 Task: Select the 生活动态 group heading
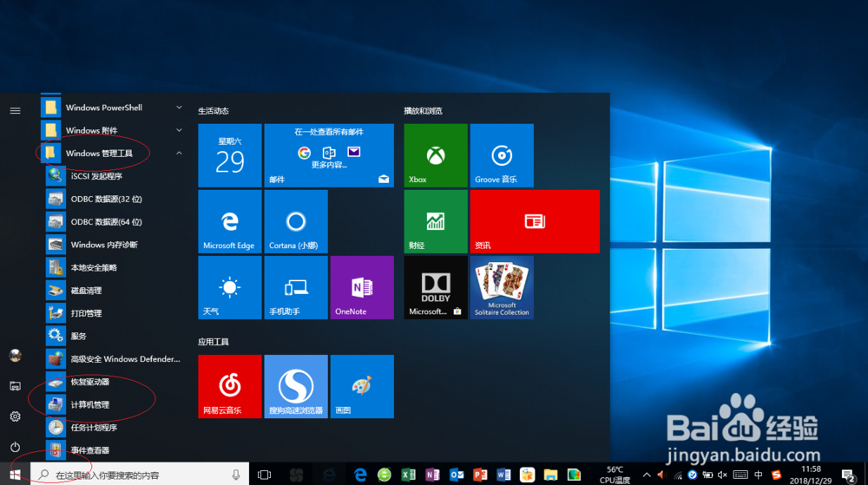214,111
